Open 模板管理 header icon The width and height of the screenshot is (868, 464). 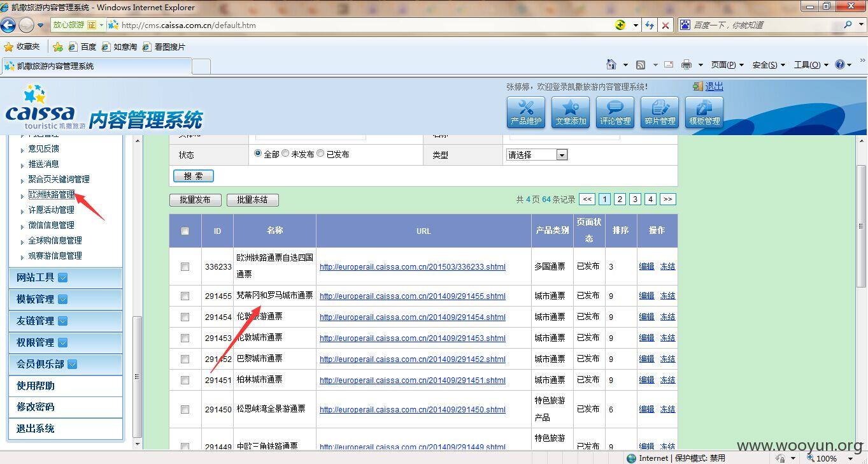point(704,112)
